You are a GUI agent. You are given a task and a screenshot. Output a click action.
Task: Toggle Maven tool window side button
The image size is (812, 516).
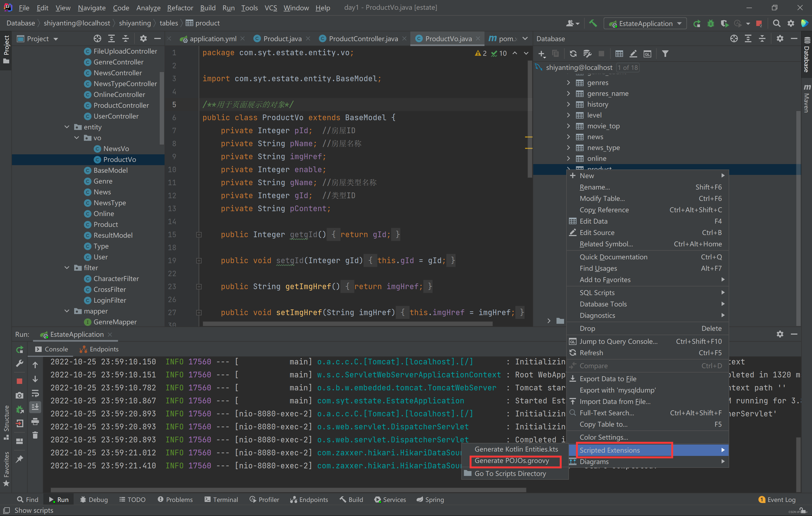coord(807,99)
